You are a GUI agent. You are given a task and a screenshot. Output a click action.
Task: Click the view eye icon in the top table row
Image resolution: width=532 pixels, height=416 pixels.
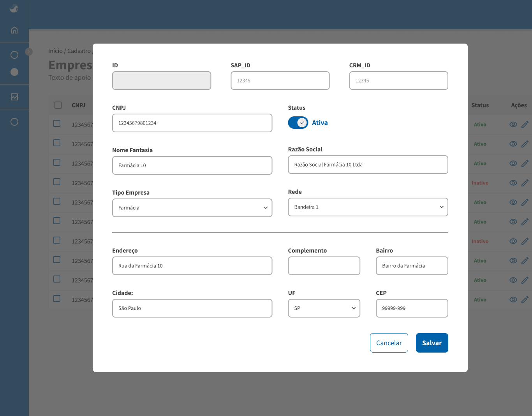point(513,125)
